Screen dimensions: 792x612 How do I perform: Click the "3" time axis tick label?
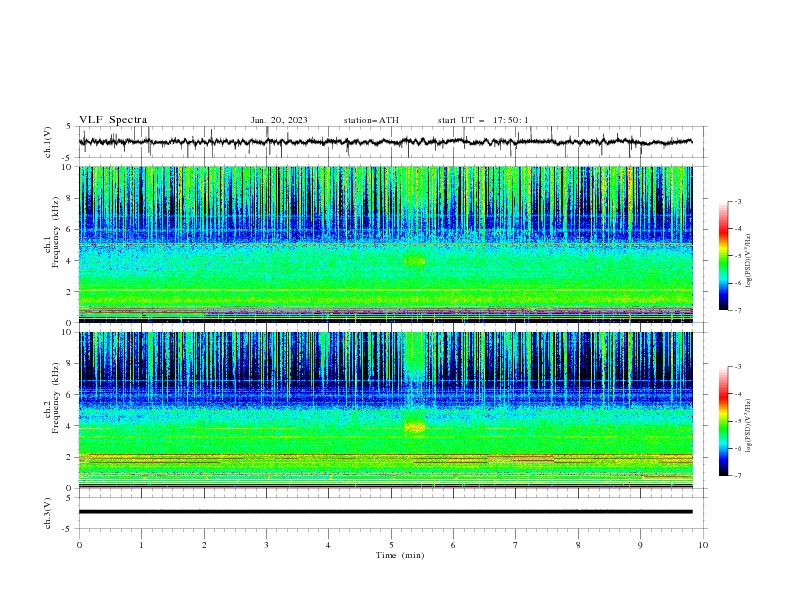266,545
